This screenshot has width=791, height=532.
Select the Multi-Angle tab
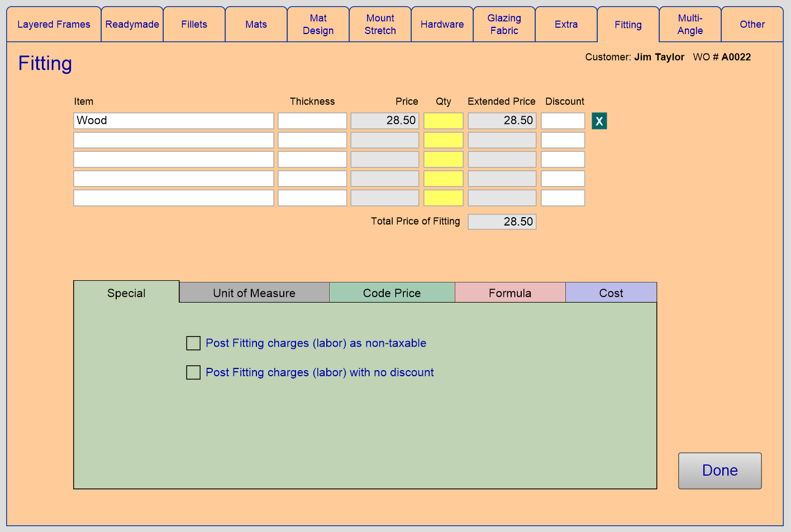tap(690, 25)
